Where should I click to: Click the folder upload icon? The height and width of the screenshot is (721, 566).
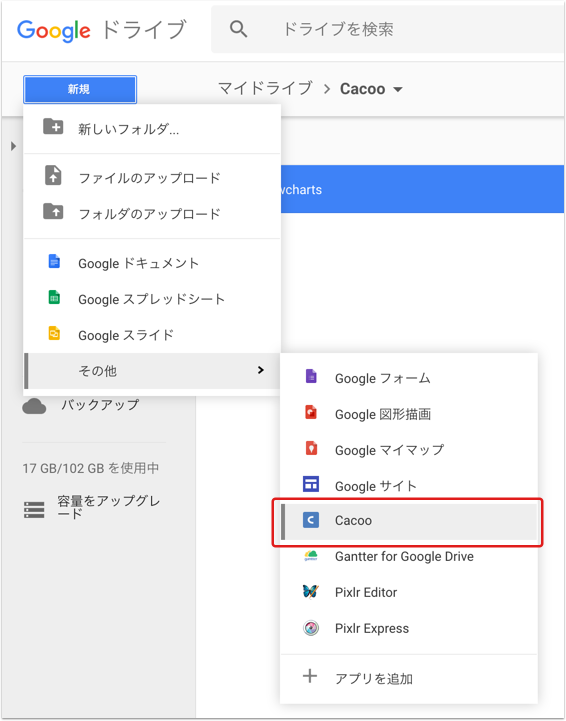coord(53,212)
